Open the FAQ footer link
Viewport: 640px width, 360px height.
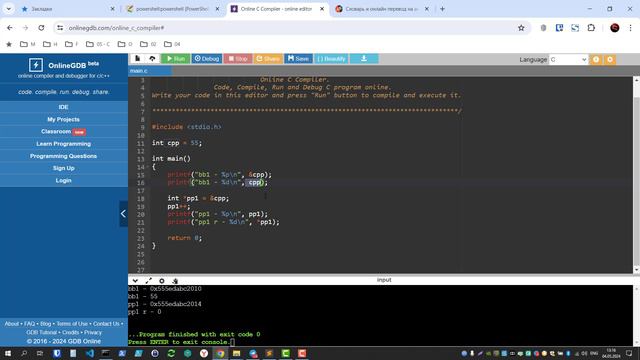point(29,324)
